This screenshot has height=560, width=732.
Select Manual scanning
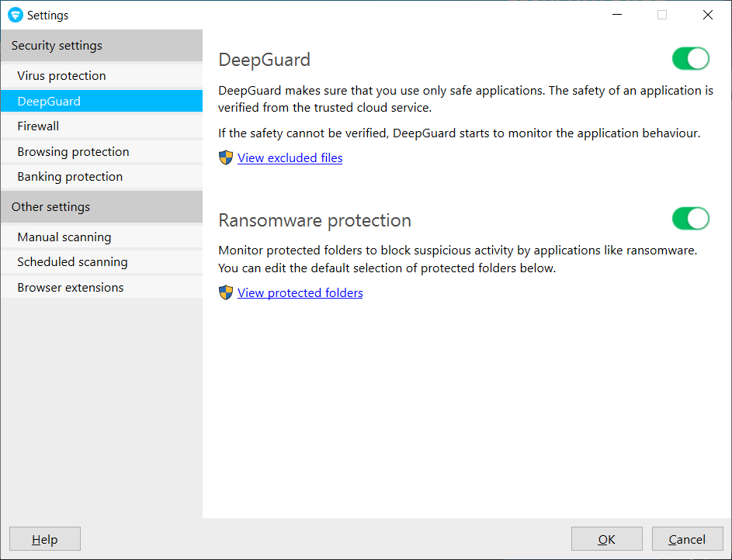[x=65, y=237]
